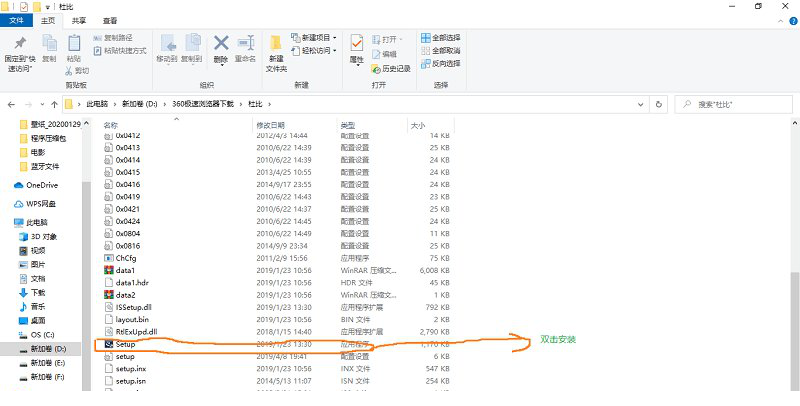Click History (历史记录) in ribbon
Viewport: 800px width, 406px height.
[391, 69]
